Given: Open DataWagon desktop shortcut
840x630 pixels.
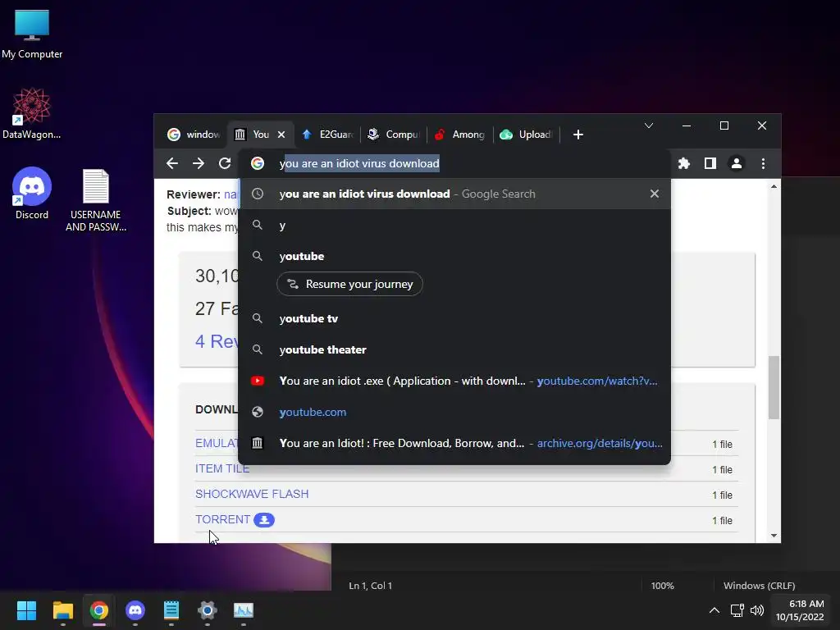Looking at the screenshot, I should coord(32,113).
